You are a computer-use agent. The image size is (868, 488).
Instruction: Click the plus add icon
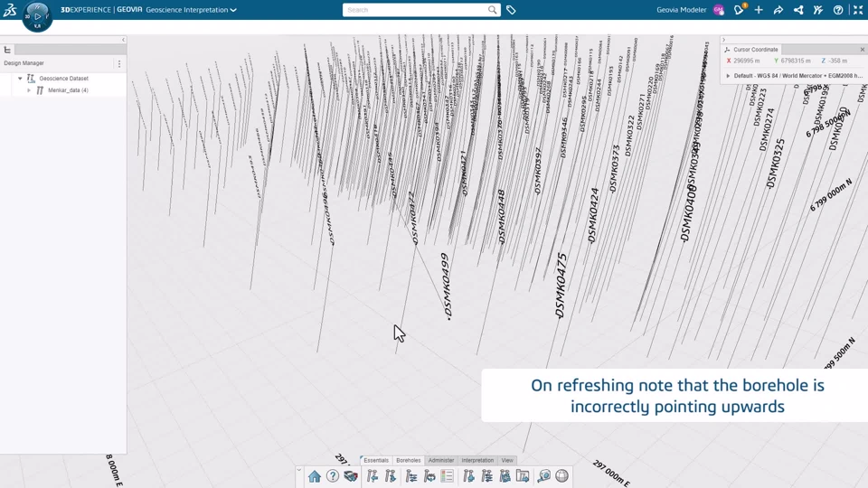click(759, 10)
